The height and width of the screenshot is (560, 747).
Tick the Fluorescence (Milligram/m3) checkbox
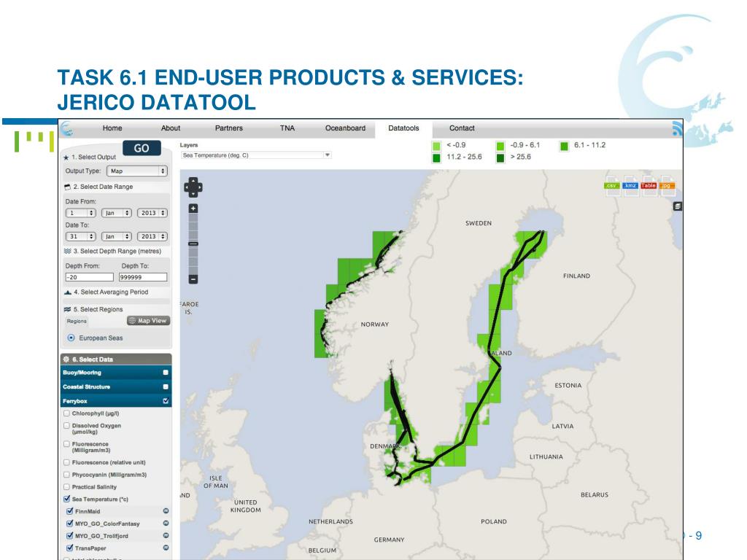tap(66, 444)
